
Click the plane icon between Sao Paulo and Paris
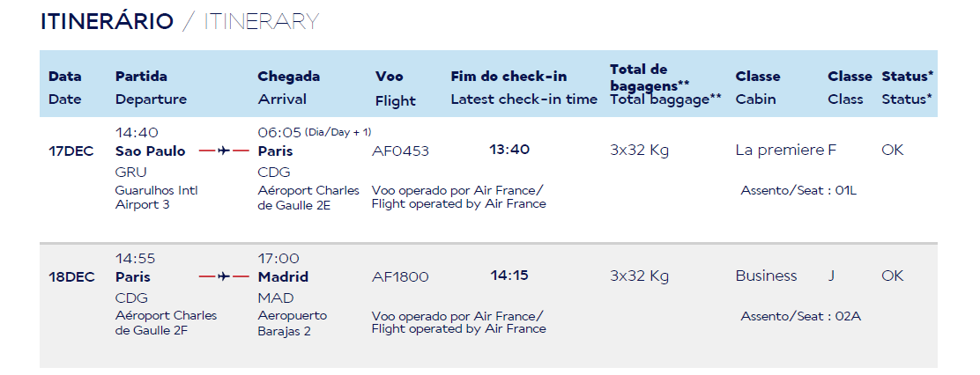(x=223, y=151)
